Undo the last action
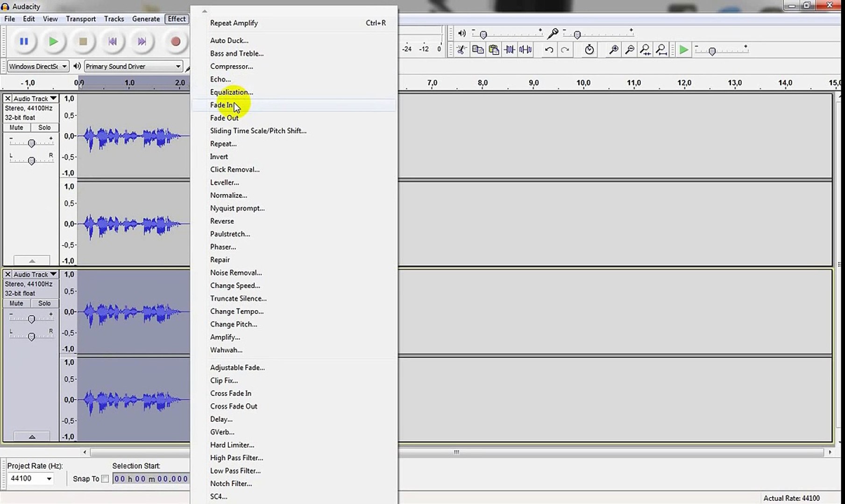Viewport: 845px width, 504px height. pyautogui.click(x=549, y=49)
